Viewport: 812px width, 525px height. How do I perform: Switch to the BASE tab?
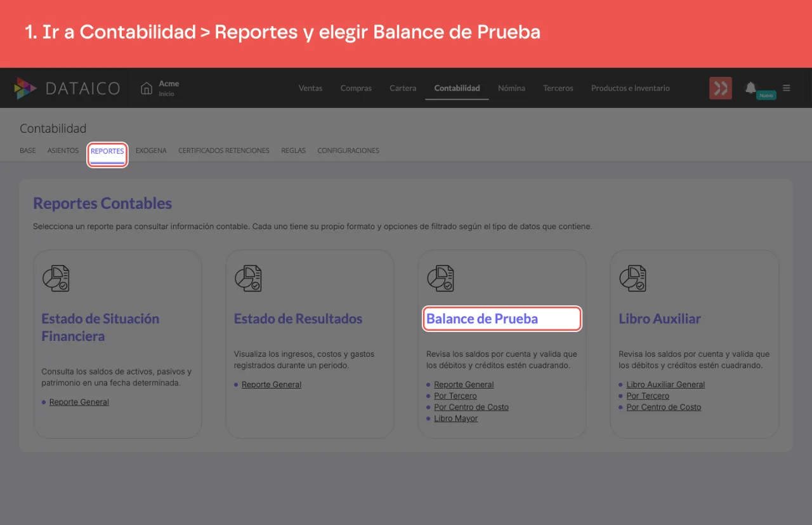28,151
